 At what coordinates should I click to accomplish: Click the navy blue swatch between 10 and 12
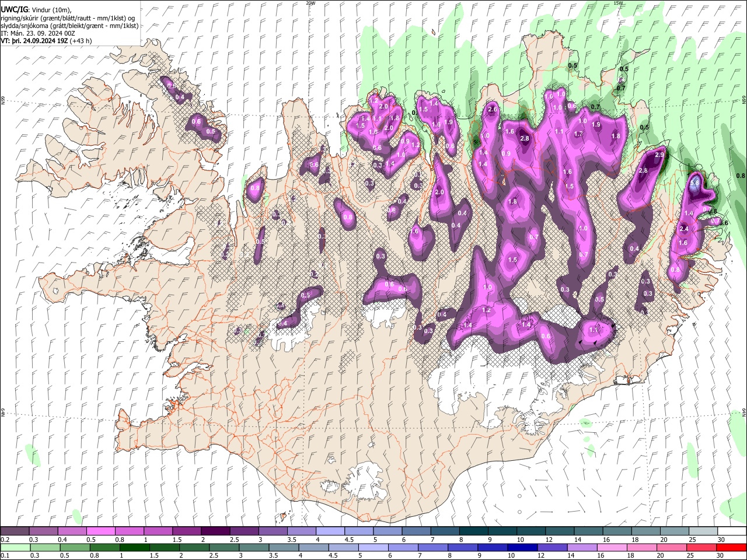click(522, 547)
